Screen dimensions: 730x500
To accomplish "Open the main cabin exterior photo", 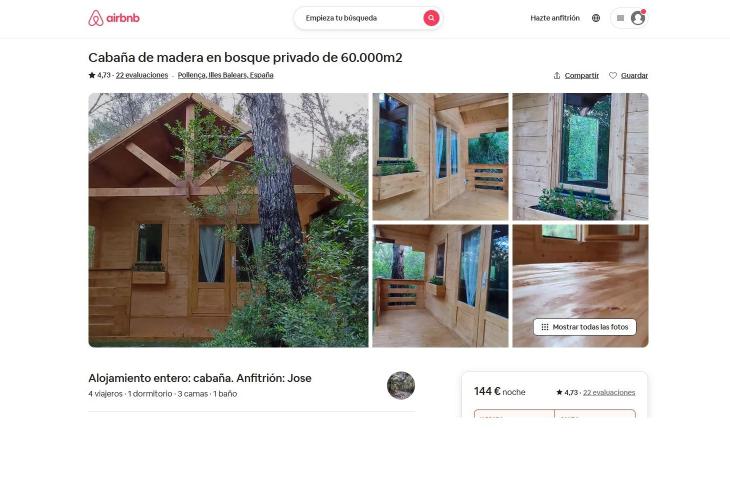I will point(228,220).
